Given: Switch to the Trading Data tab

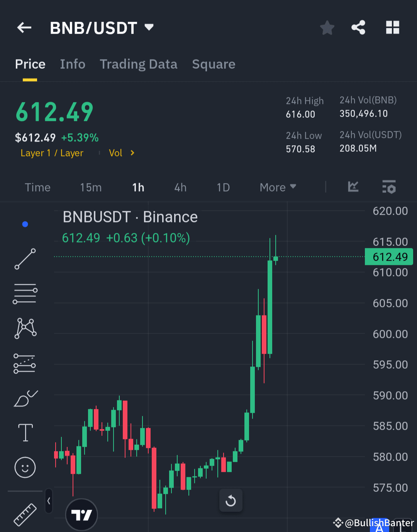Looking at the screenshot, I should [x=139, y=64].
